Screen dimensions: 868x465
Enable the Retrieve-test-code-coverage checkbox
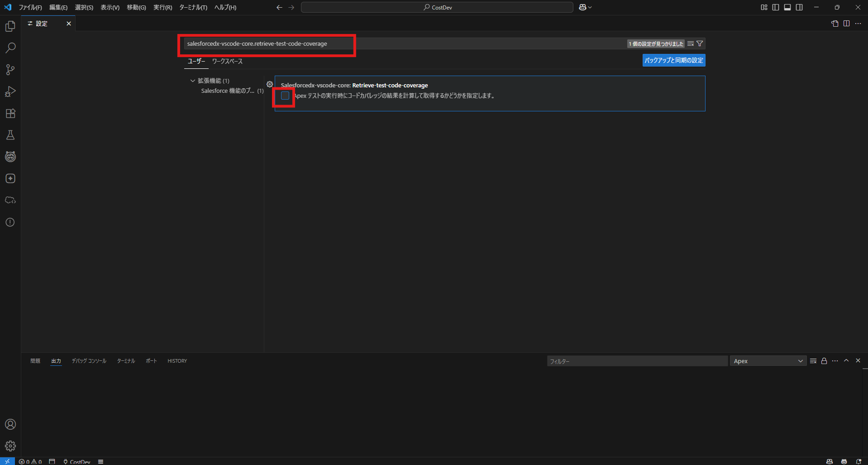[x=284, y=96]
